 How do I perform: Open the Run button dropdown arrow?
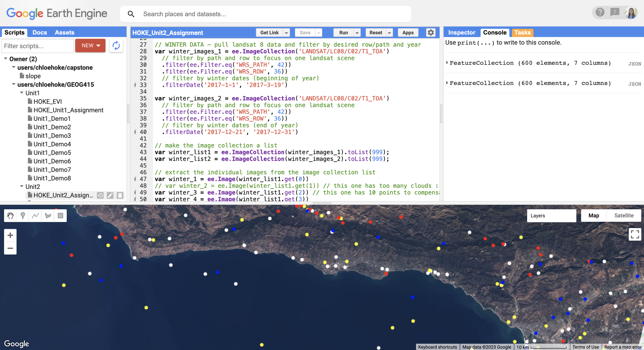coord(357,33)
